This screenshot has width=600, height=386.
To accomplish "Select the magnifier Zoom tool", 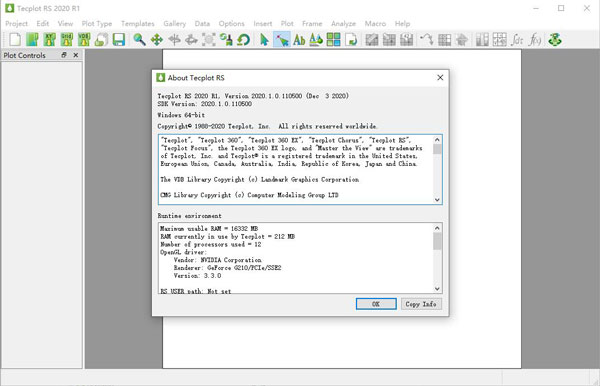I will pos(139,39).
